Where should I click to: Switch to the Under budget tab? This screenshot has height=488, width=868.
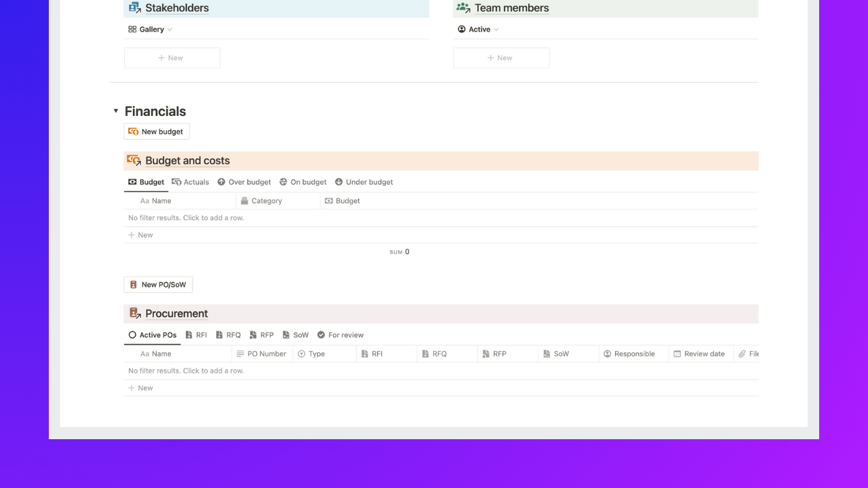pyautogui.click(x=364, y=182)
